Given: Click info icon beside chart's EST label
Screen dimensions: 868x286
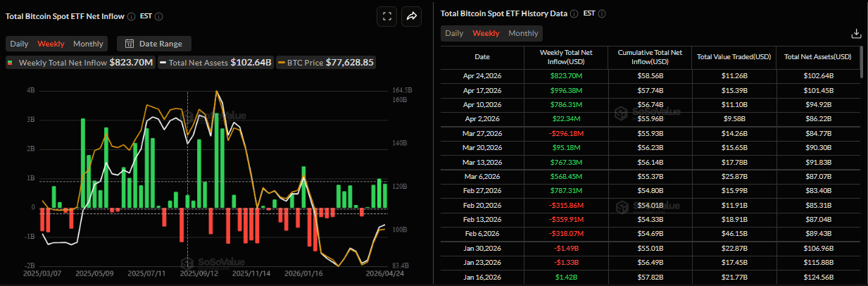Looking at the screenshot, I should (x=159, y=16).
